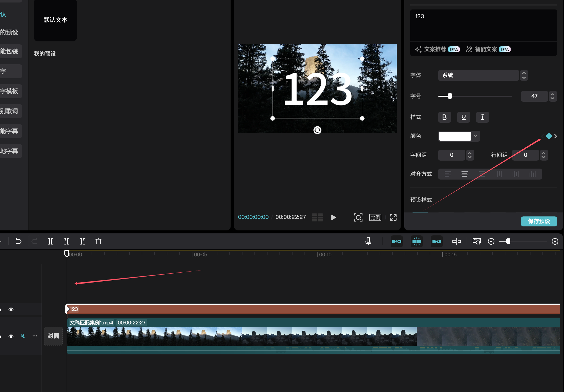This screenshot has width=564, height=392.
Task: Toggle Bold text style
Action: click(445, 117)
